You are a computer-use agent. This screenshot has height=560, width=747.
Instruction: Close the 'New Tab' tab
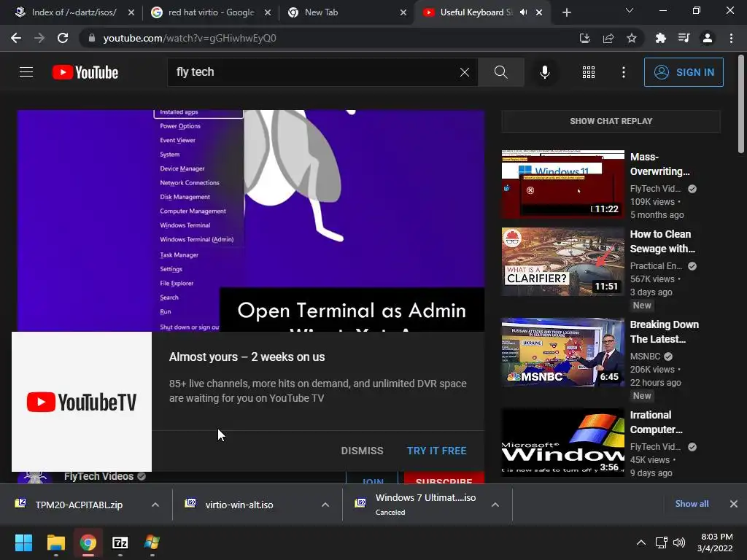pyautogui.click(x=403, y=12)
